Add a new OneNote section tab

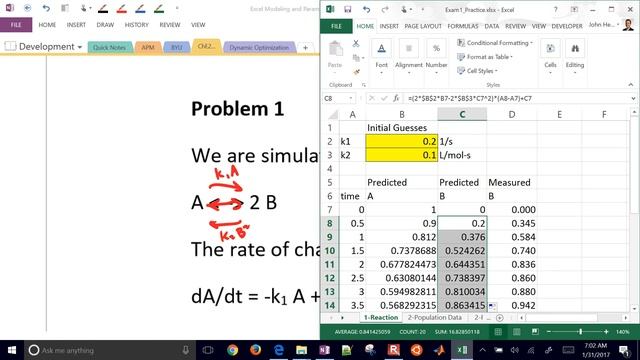tap(305, 48)
